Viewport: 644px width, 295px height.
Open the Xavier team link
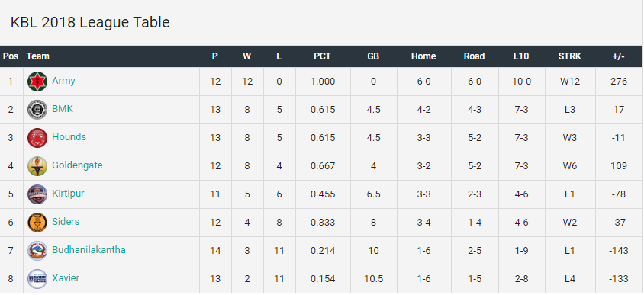[66, 278]
